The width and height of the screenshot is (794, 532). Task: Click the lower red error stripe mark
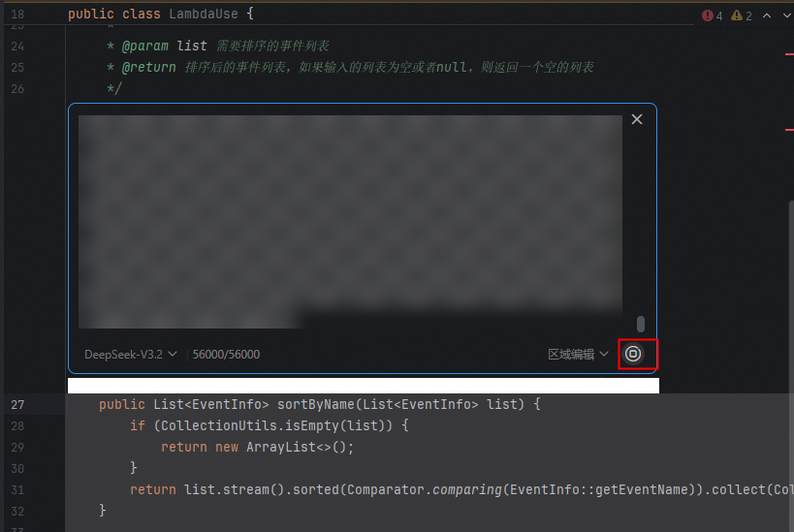(789, 128)
